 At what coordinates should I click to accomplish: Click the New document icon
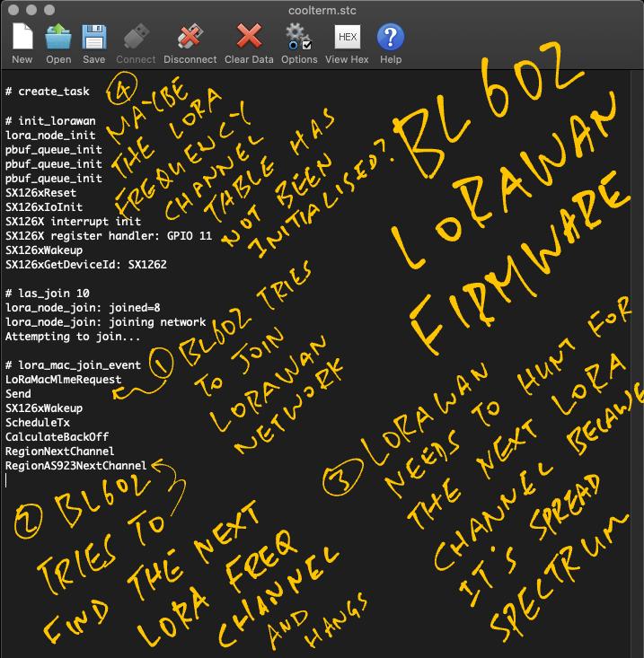22,39
